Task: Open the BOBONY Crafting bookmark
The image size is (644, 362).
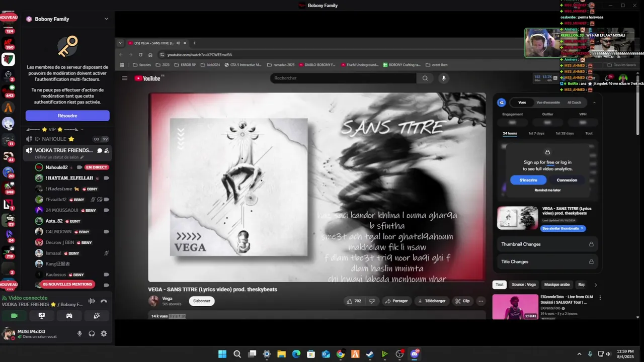Action: click(x=401, y=65)
